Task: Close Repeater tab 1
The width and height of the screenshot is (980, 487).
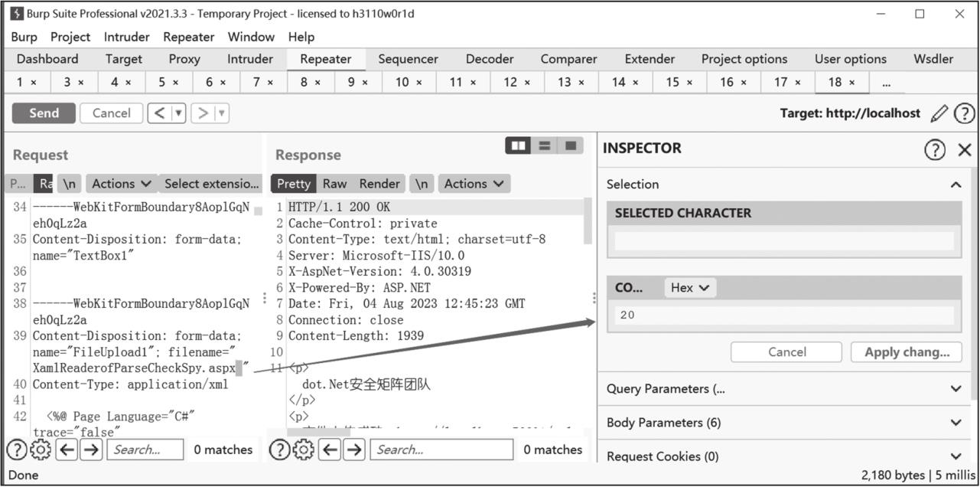Action: (34, 83)
